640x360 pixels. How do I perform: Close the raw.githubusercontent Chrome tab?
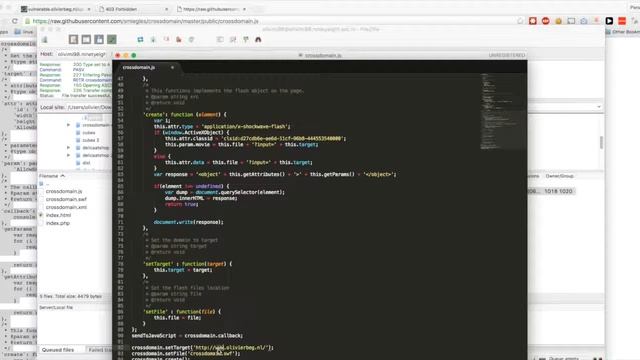(244, 9)
